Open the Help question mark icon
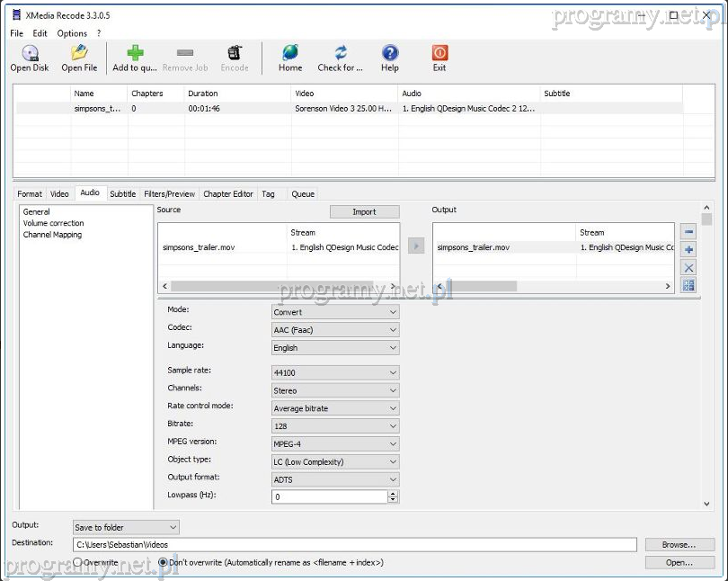The width and height of the screenshot is (728, 581). point(390,54)
